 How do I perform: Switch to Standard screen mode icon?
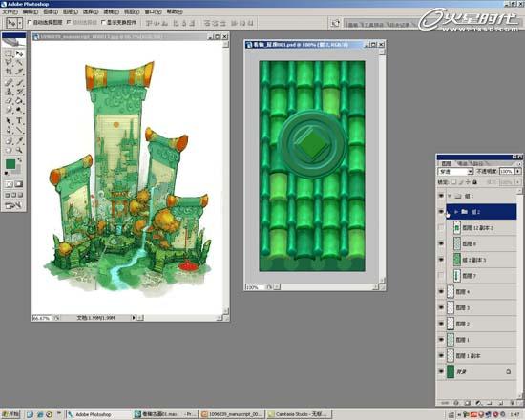click(7, 195)
